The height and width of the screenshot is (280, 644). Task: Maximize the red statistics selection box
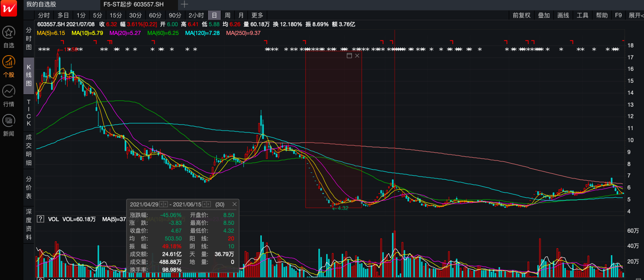(x=349, y=56)
